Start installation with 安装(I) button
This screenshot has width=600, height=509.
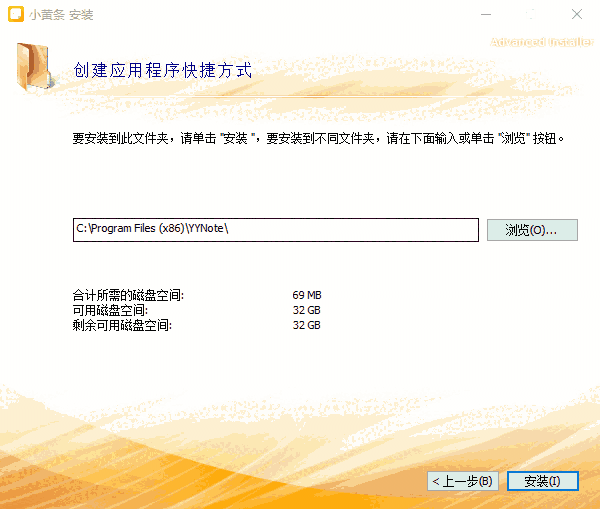542,481
